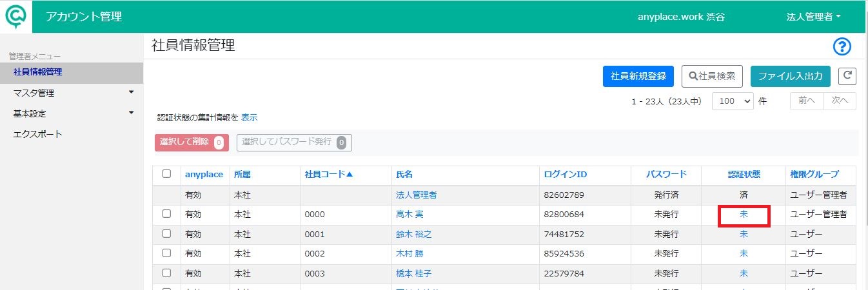This screenshot has width=868, height=290.
Task: Sort by 社員コード column header
Action: click(x=329, y=174)
